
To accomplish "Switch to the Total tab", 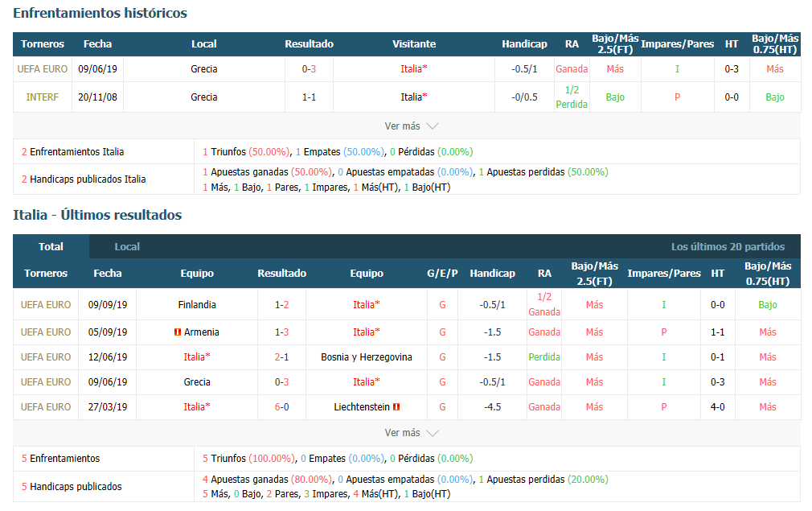I will click(x=51, y=247).
